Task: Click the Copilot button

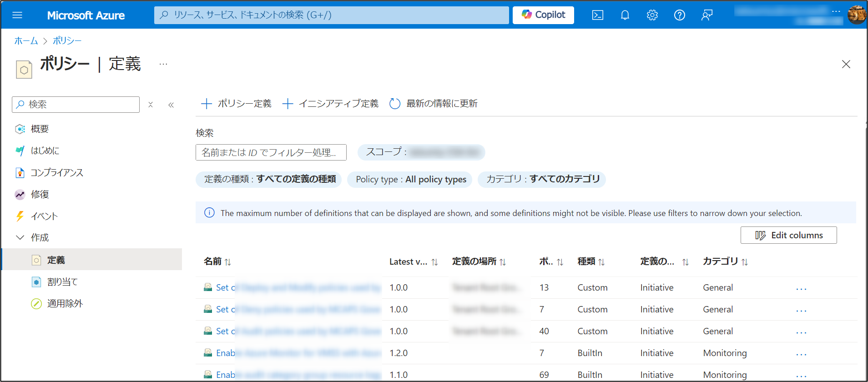Action: point(543,15)
